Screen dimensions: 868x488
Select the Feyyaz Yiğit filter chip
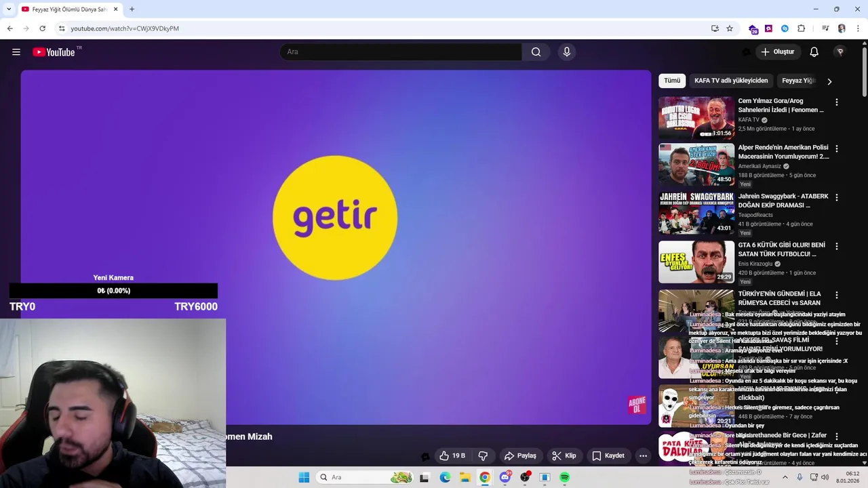[798, 81]
